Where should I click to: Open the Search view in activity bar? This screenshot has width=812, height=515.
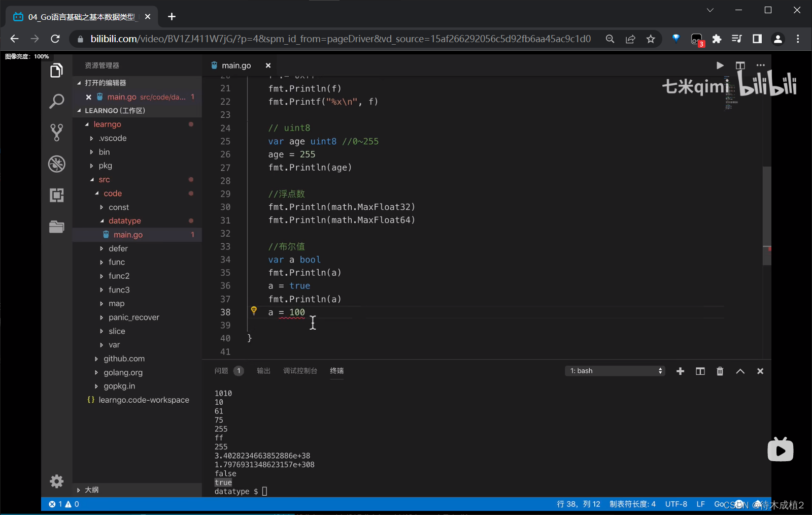[x=56, y=101]
